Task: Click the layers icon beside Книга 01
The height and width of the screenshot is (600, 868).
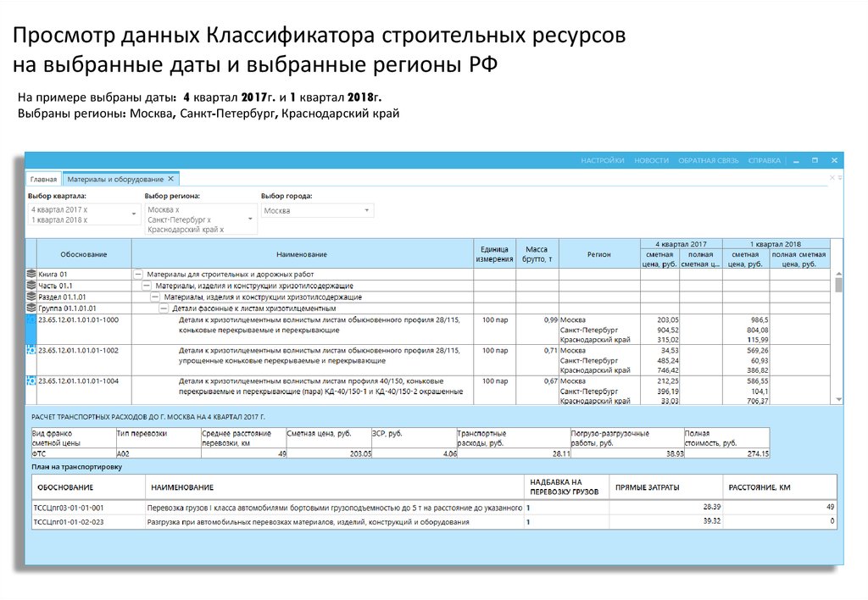Action: tap(31, 275)
